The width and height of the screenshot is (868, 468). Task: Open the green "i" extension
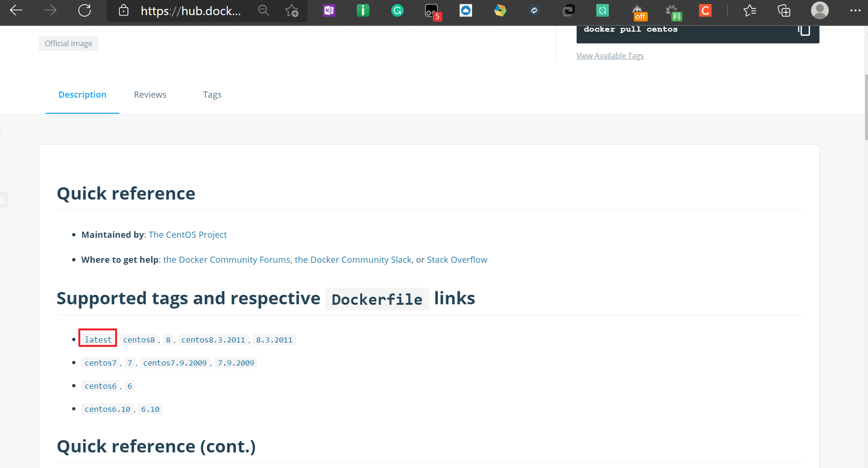(363, 10)
